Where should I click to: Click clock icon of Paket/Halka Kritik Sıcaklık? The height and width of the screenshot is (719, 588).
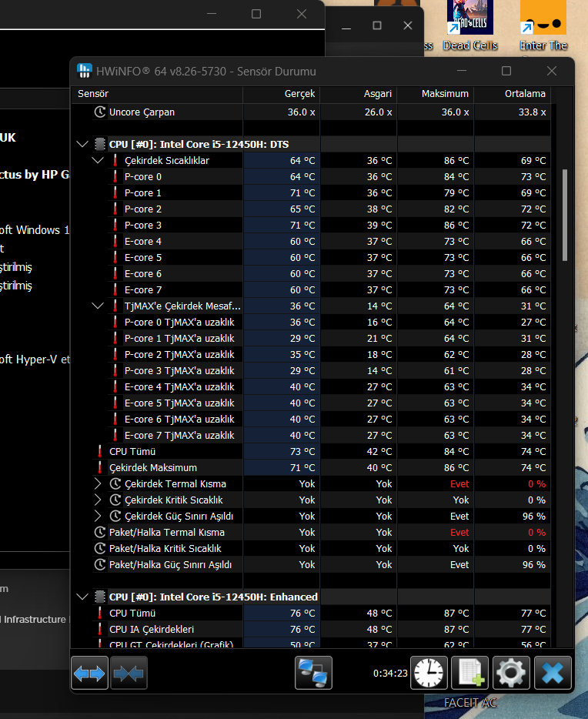tap(100, 548)
